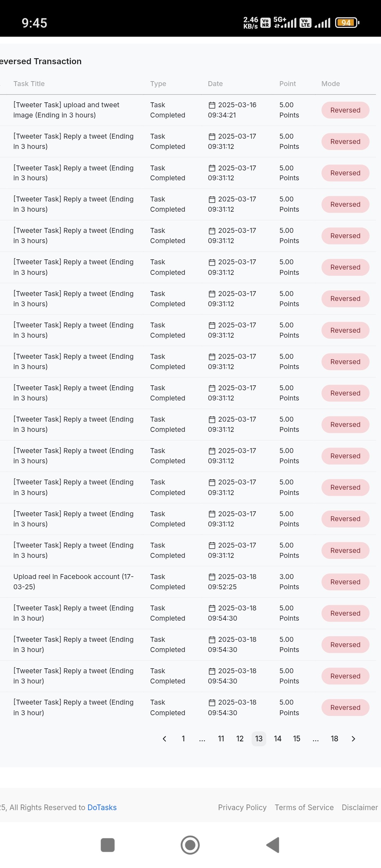Tap the battery indicator in status bar
This screenshot has height=868, width=381.
[347, 23]
